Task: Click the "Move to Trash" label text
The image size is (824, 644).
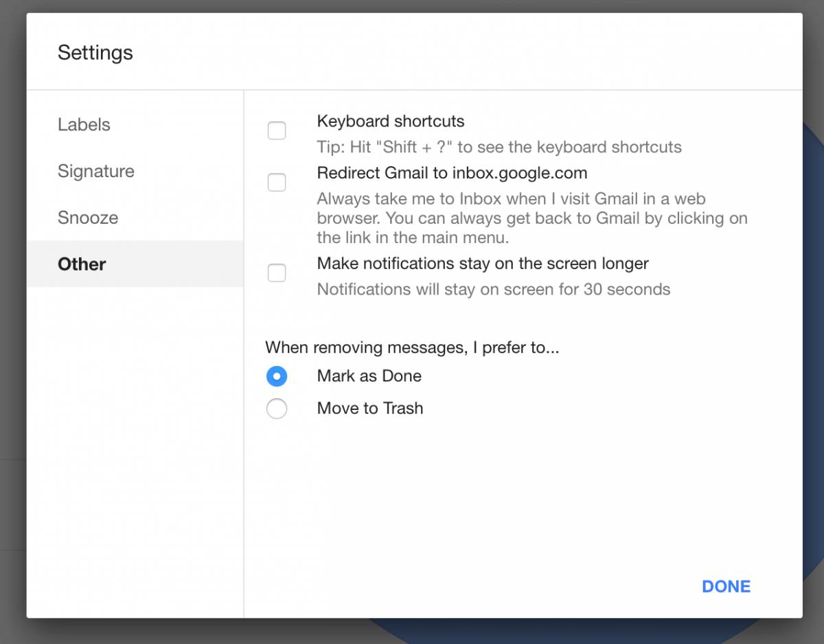Action: point(369,409)
